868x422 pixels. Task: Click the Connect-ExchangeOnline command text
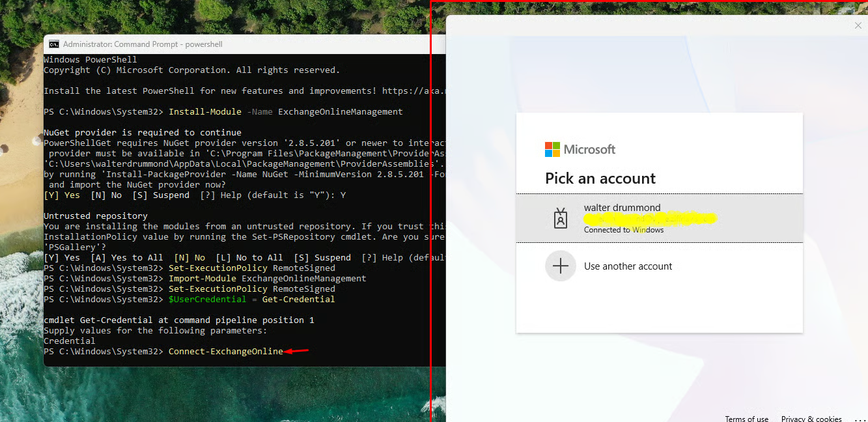[x=225, y=352]
